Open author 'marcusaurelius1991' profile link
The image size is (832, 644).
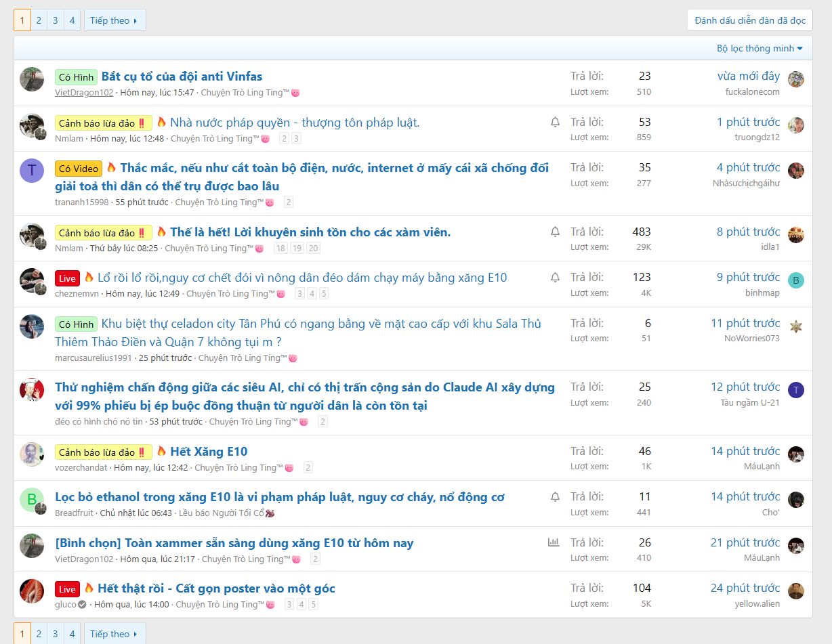point(93,358)
